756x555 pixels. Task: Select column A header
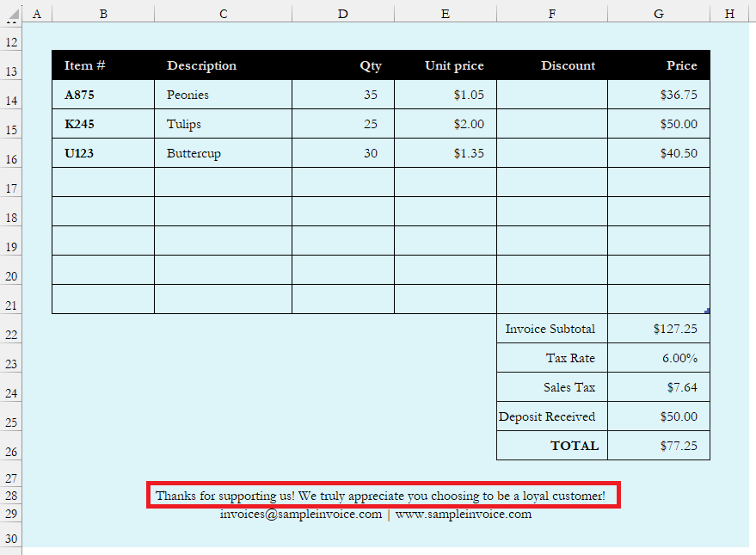coord(37,14)
